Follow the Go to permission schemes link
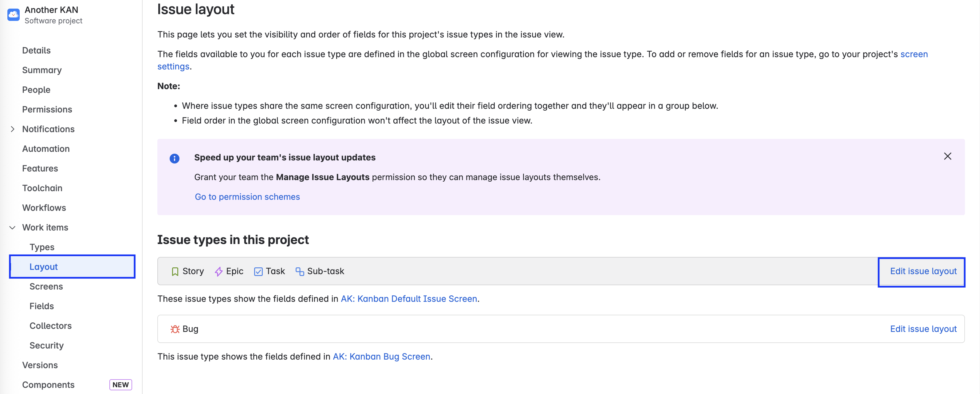 pyautogui.click(x=247, y=197)
